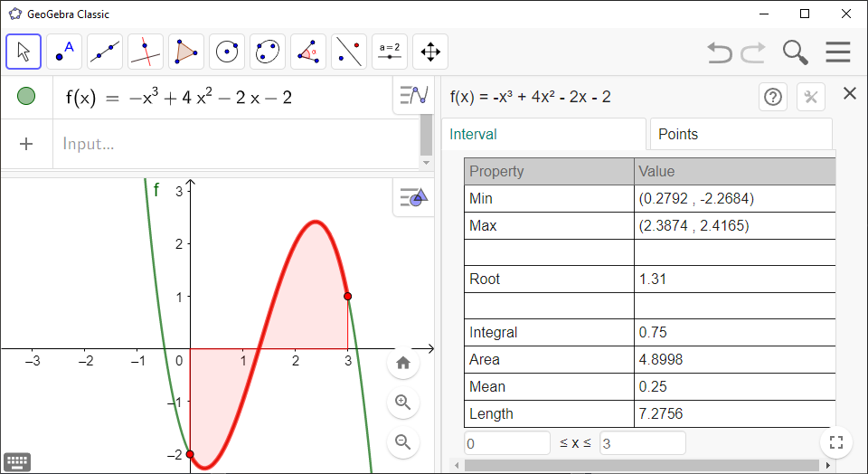Click the Value column header

(x=734, y=171)
